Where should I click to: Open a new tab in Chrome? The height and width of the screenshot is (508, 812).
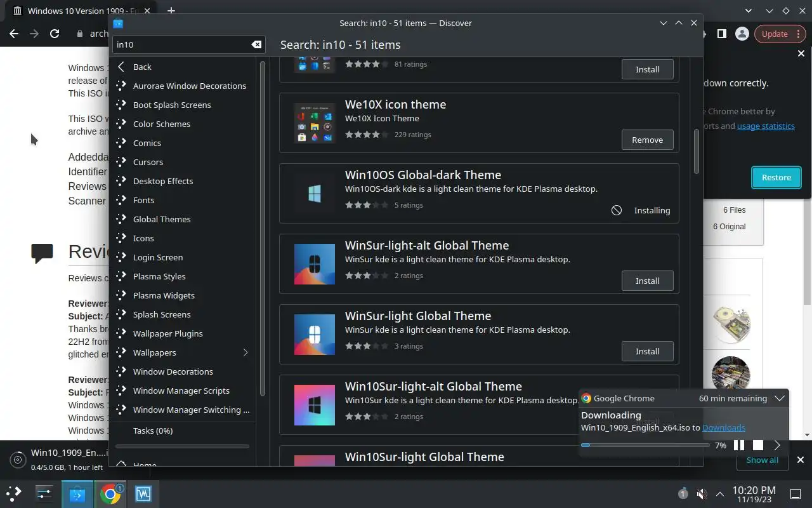click(171, 11)
